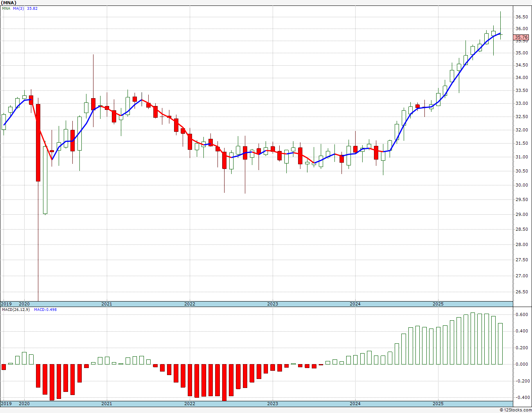Select 2024 on the MACD panel time axis
Screen dimensions: 532x413
point(355,404)
